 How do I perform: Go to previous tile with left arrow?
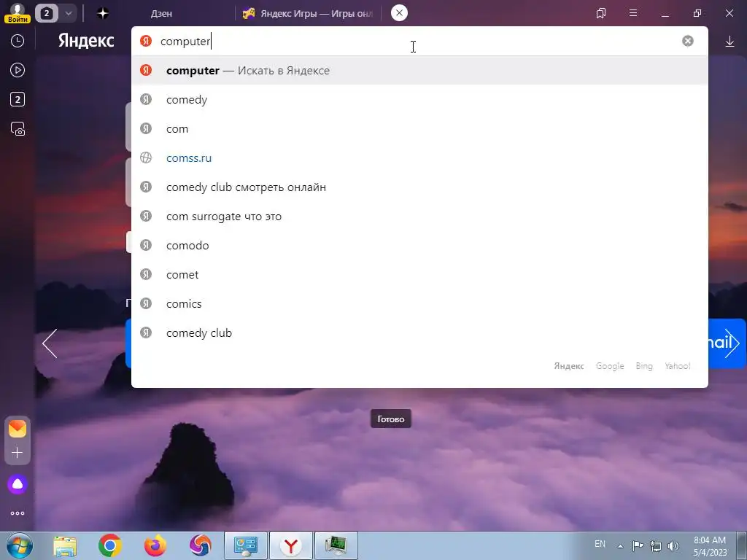point(50,343)
